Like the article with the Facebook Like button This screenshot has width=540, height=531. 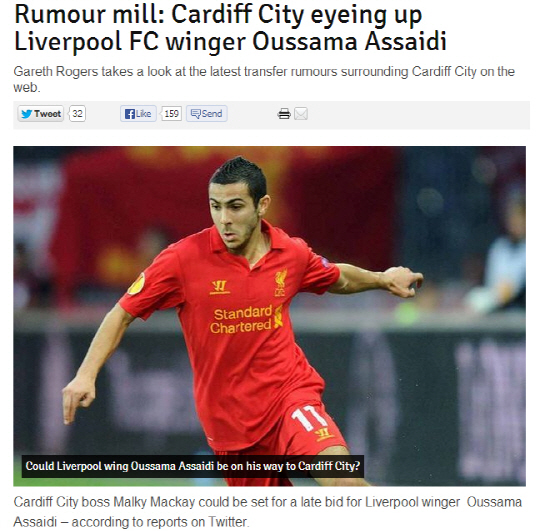click(x=138, y=114)
